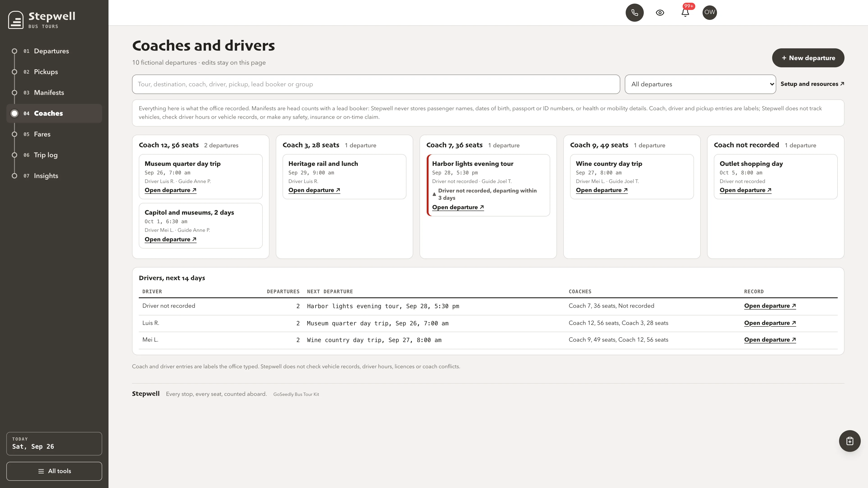Click the Outlet shopping day title
868x488 pixels.
click(751, 164)
